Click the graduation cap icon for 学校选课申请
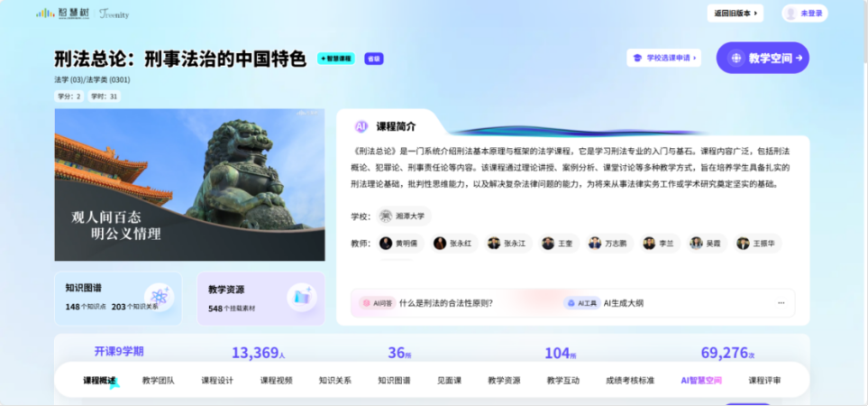Screen dimensions: 868x406 point(638,58)
